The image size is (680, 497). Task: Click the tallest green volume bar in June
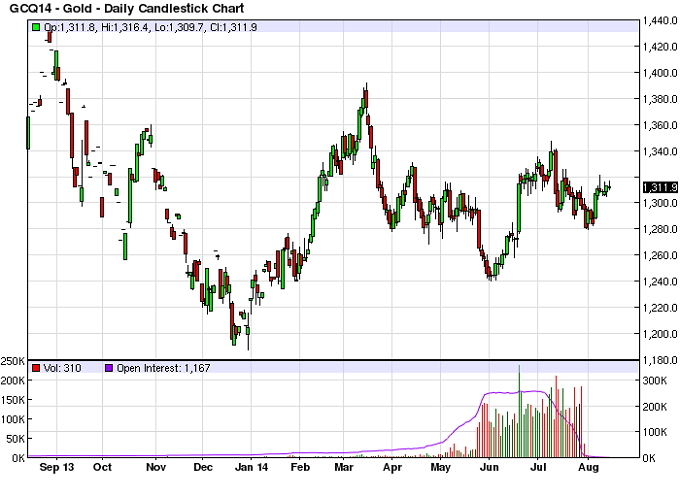coord(519,411)
